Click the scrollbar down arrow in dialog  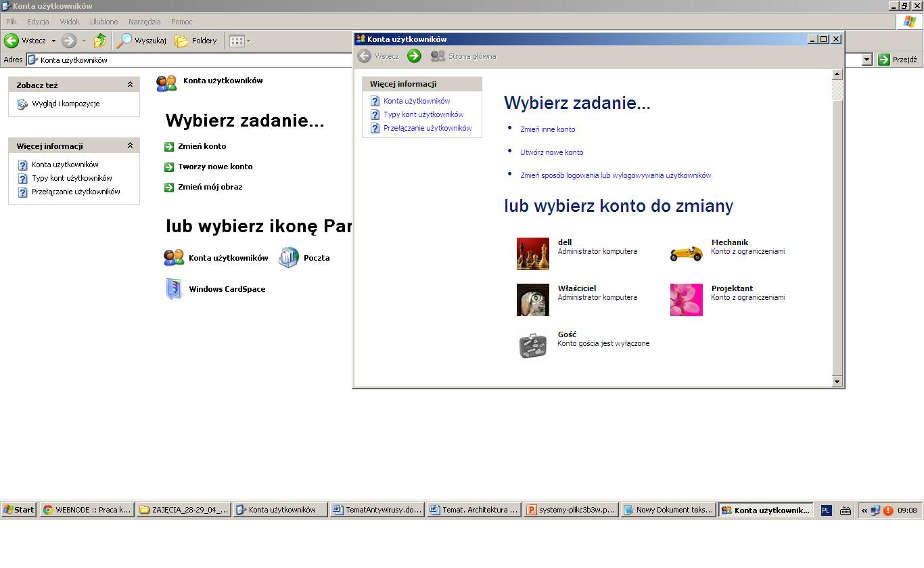837,382
